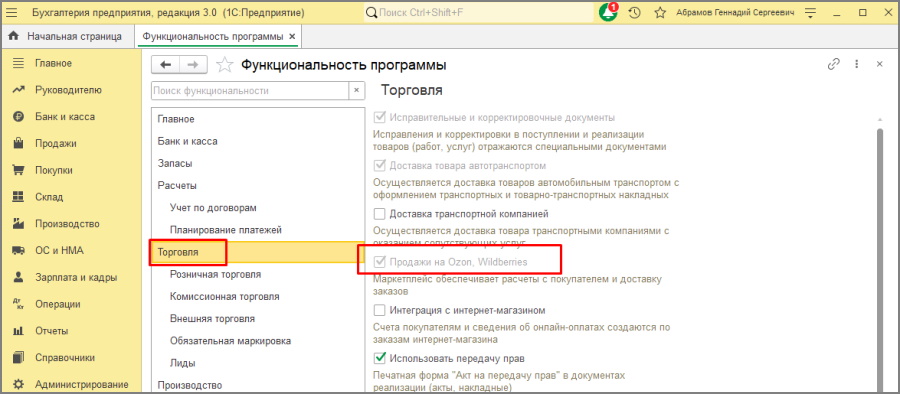This screenshot has height=394, width=900.
Task: Select Комиссионная торговля item
Action: coord(258,297)
